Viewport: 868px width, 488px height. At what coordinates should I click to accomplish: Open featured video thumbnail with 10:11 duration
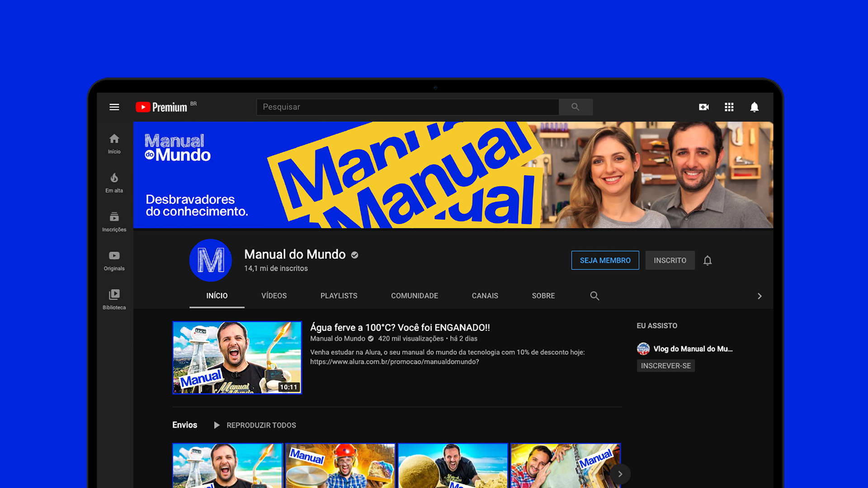click(237, 358)
